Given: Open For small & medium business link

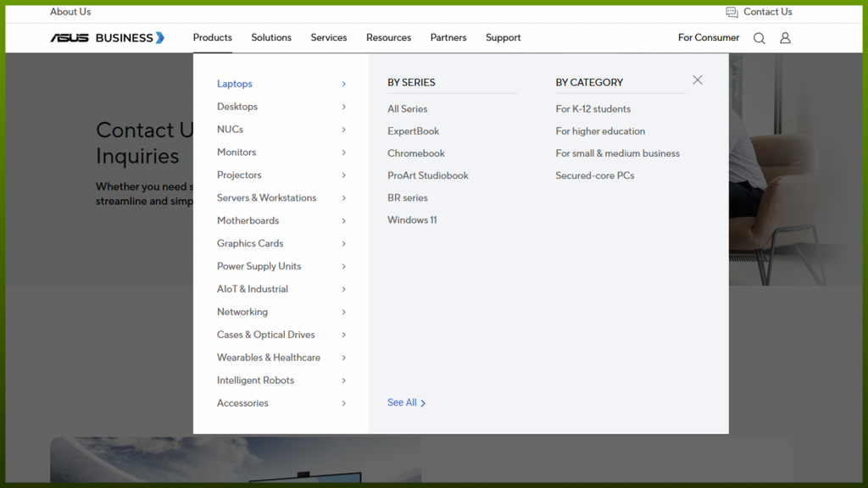Looking at the screenshot, I should coord(618,153).
